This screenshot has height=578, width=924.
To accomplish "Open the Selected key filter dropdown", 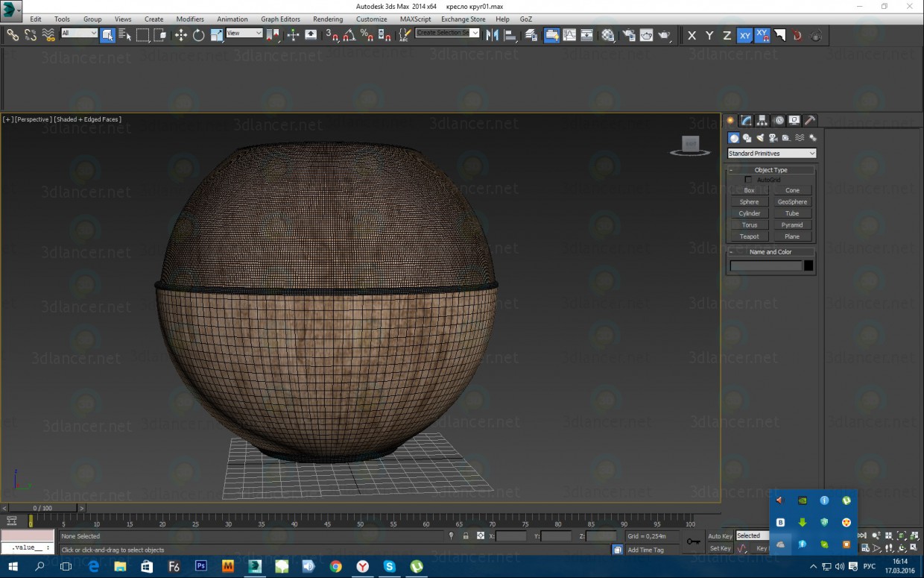I will [753, 535].
